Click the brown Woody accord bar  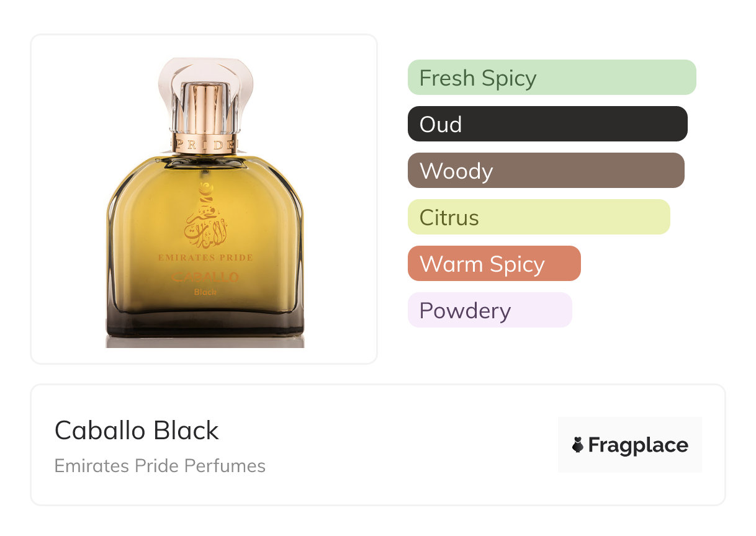[546, 171]
